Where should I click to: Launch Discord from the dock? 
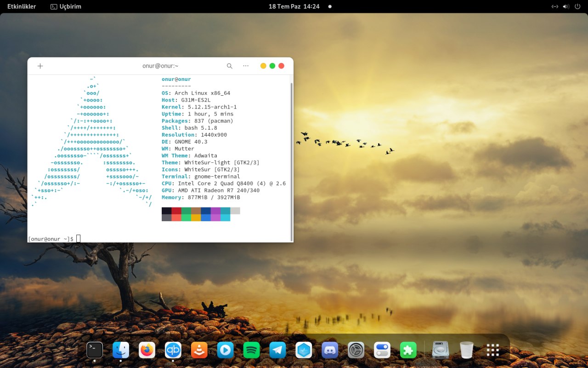(x=330, y=350)
